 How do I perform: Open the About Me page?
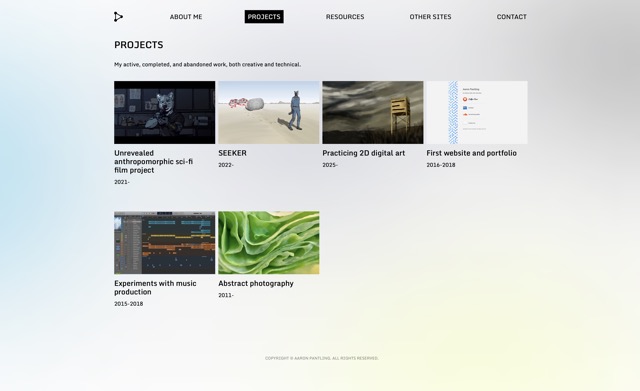(x=186, y=17)
